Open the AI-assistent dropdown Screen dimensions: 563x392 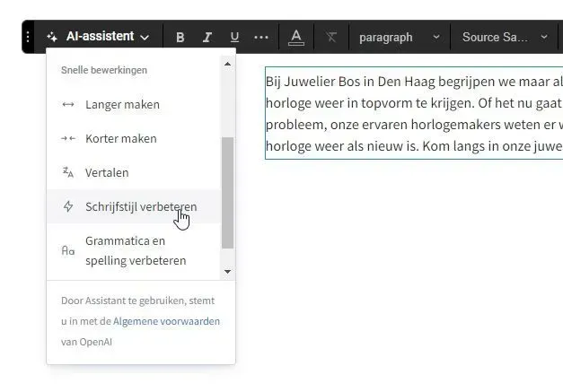click(98, 37)
